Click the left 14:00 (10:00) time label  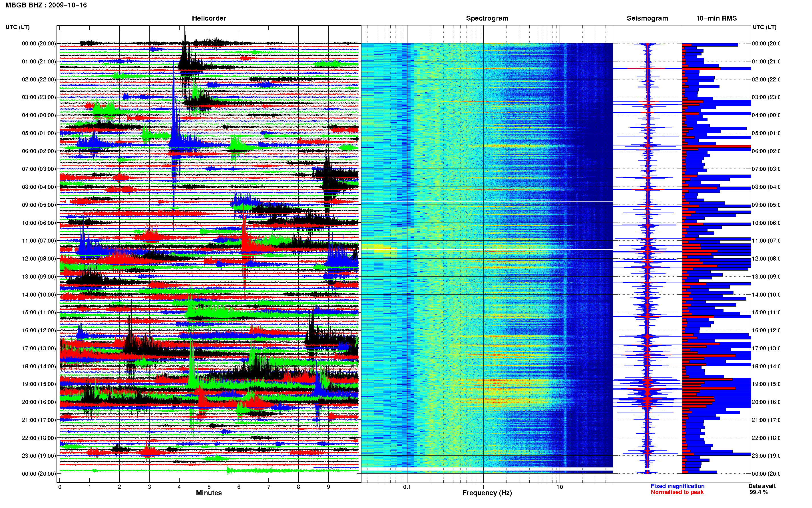coord(39,295)
